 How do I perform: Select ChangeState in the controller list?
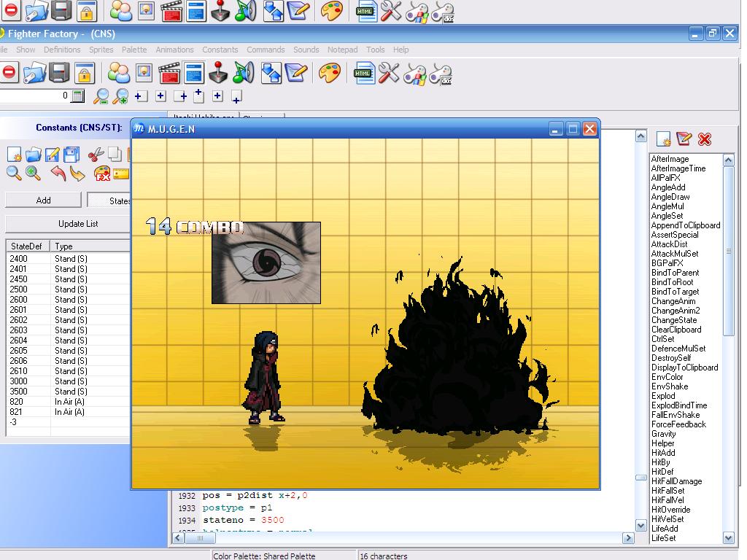click(x=674, y=320)
